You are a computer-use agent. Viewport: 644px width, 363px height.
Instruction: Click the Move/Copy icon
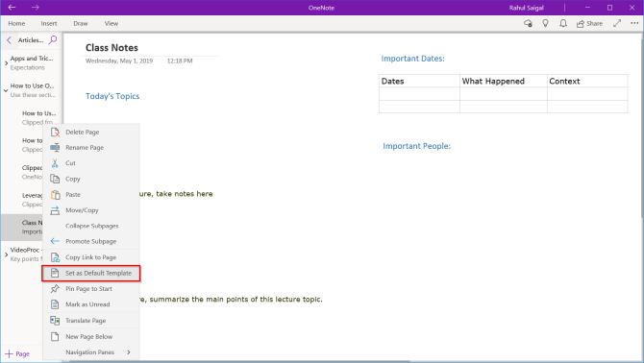pos(55,210)
